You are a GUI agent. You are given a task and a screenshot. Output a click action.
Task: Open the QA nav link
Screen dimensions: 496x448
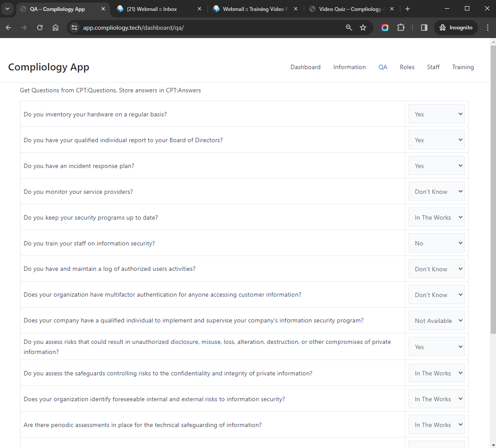point(383,67)
